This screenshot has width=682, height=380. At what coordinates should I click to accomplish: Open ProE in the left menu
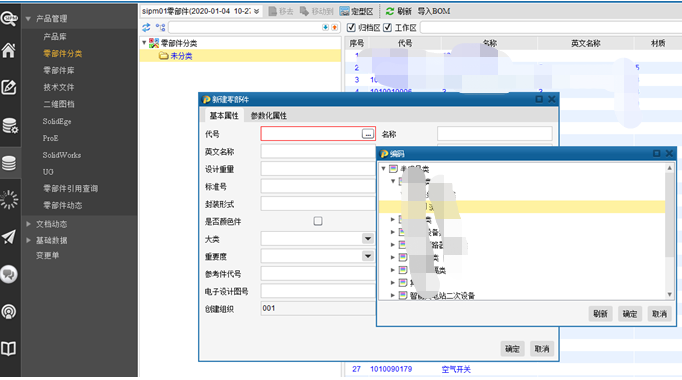[x=50, y=138]
